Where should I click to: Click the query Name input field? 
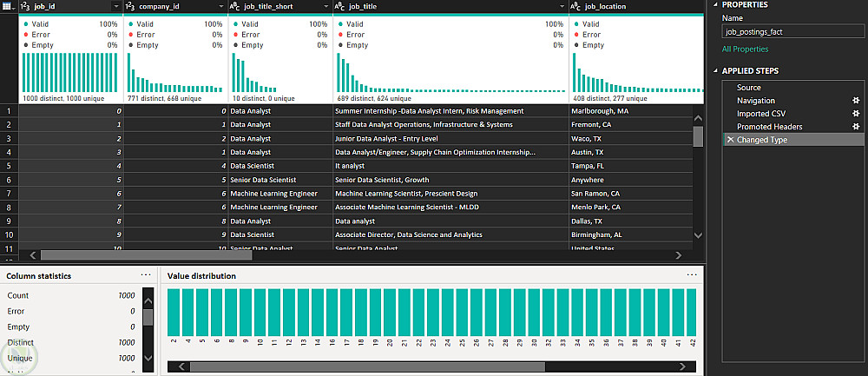tap(792, 32)
